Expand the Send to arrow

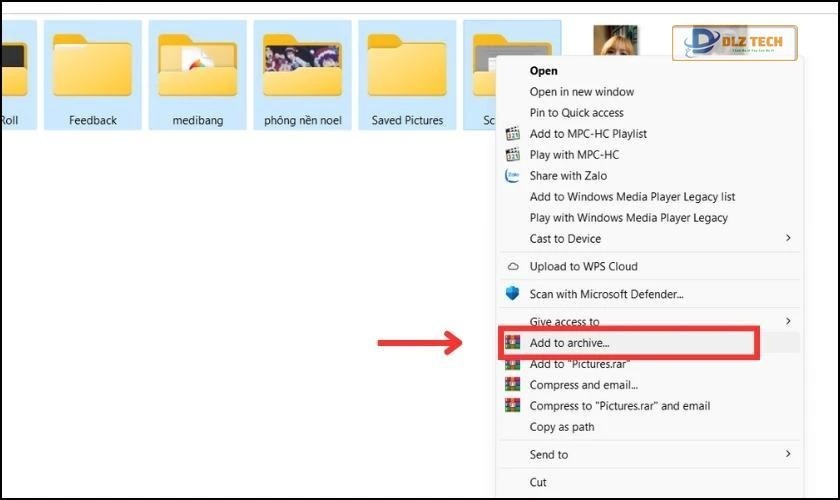tap(788, 453)
